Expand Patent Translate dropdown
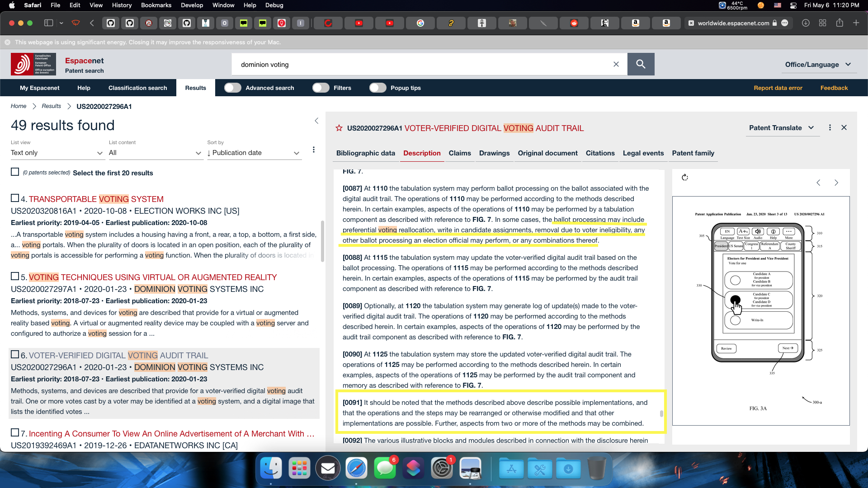This screenshot has width=868, height=488. click(x=782, y=128)
